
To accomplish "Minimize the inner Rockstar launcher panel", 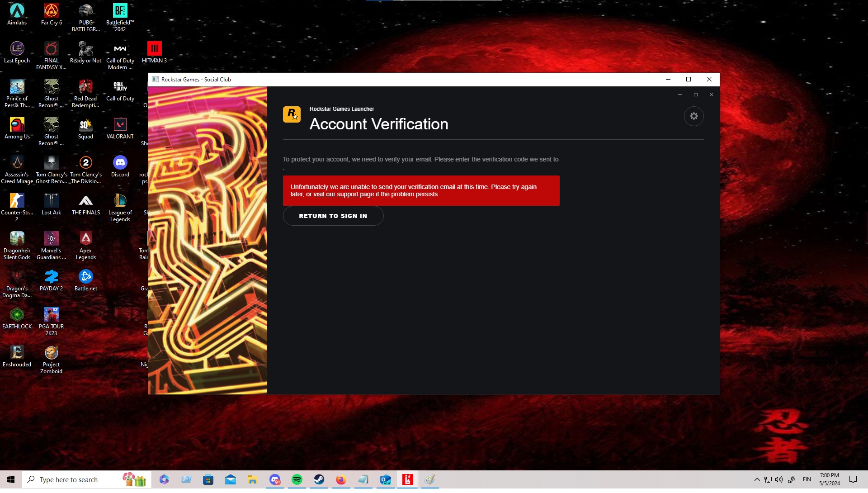I will (x=679, y=95).
